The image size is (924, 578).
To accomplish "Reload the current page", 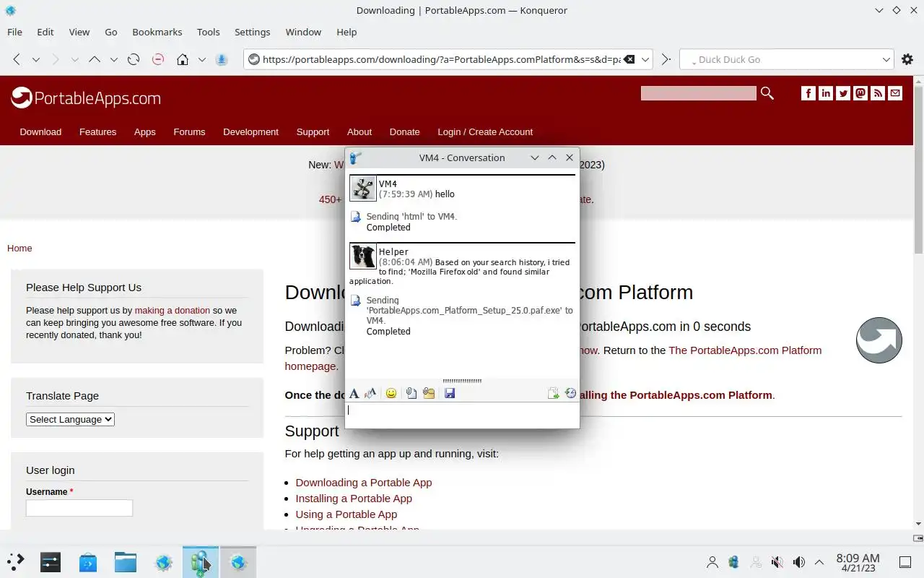I will [134, 60].
